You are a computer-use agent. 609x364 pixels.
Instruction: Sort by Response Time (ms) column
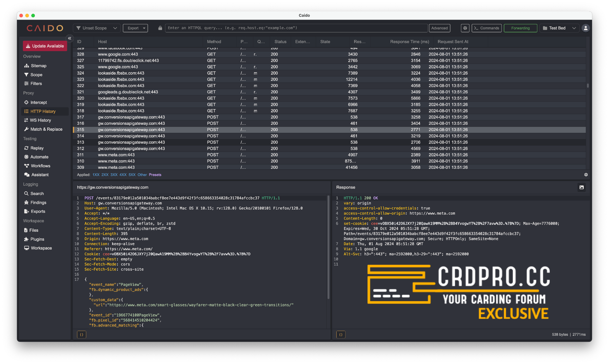pos(409,42)
